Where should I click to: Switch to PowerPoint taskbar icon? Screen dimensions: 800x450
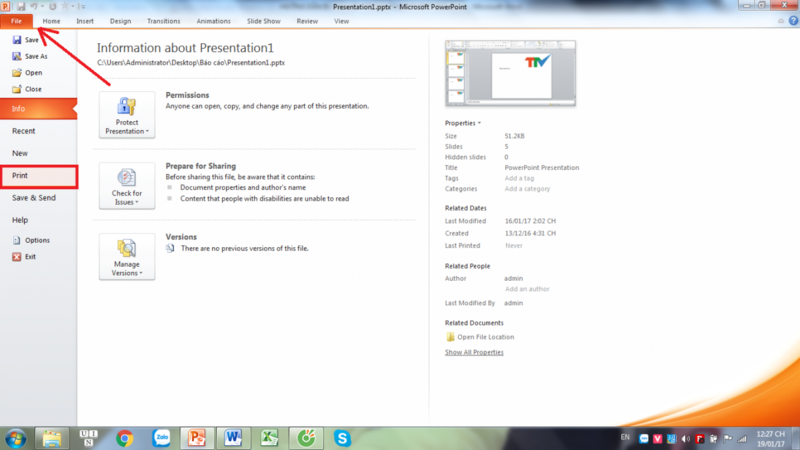pyautogui.click(x=196, y=438)
